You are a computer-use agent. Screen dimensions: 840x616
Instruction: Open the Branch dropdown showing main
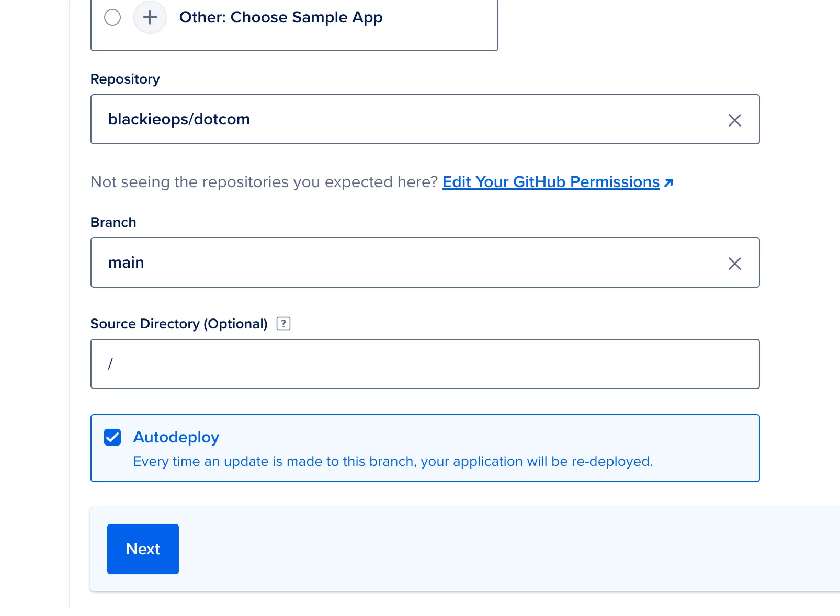tap(425, 263)
